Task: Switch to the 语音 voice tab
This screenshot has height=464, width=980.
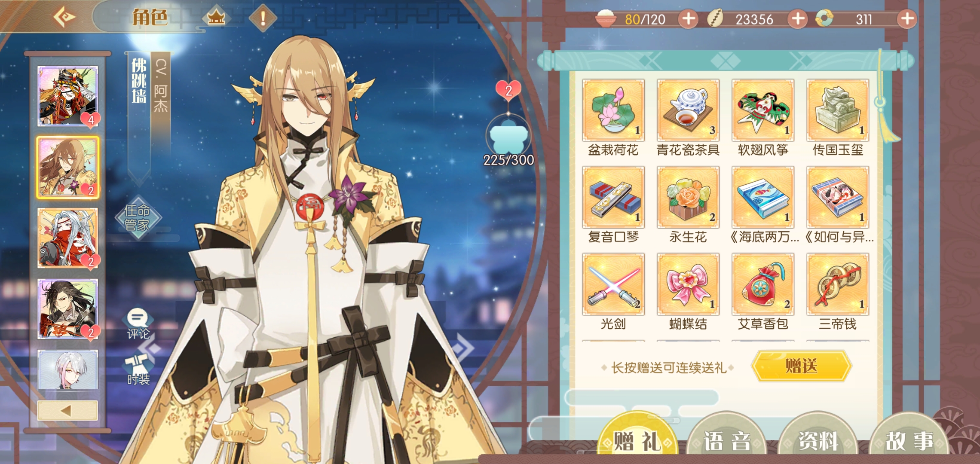Action: (x=727, y=440)
